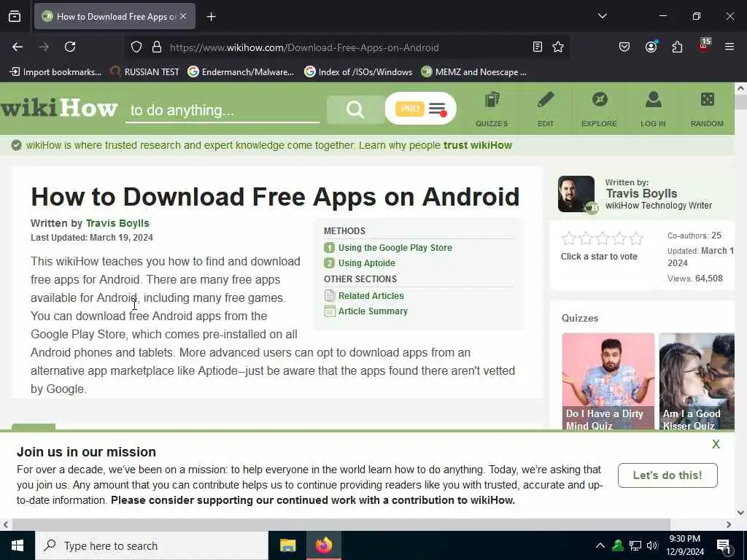The width and height of the screenshot is (747, 560).
Task: Click Firefox icon in taskbar
Action: 323,545
